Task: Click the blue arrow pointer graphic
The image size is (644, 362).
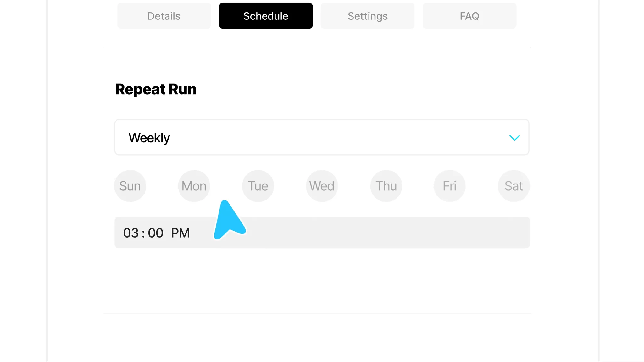Action: click(228, 222)
